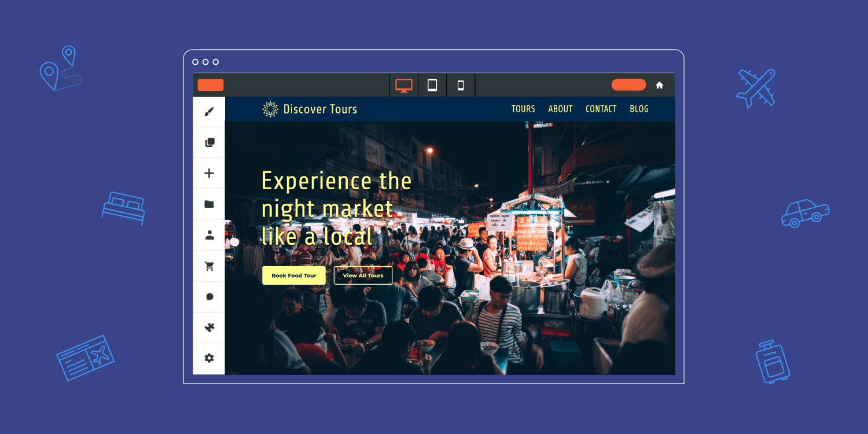Open the folder files icon
Screen dimensions: 868x434
click(x=209, y=204)
